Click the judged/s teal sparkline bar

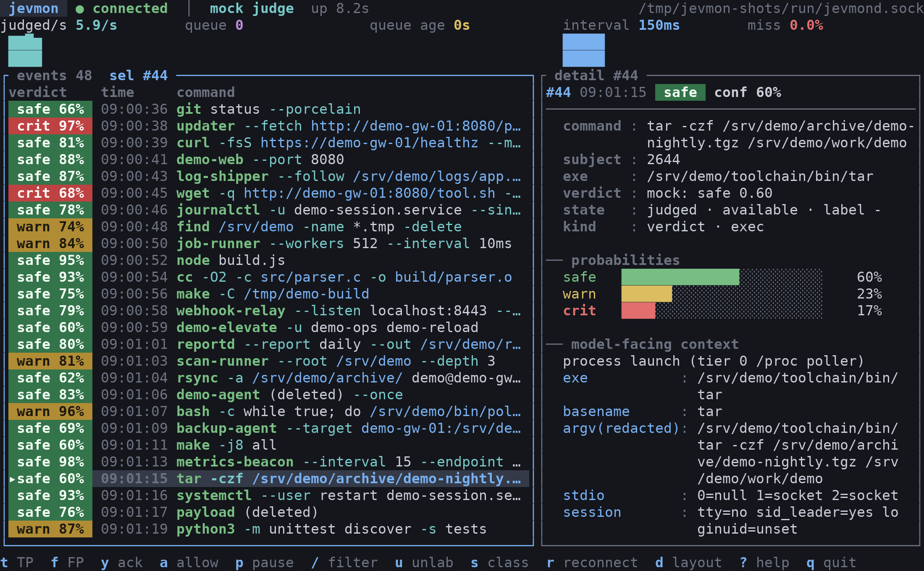(25, 50)
